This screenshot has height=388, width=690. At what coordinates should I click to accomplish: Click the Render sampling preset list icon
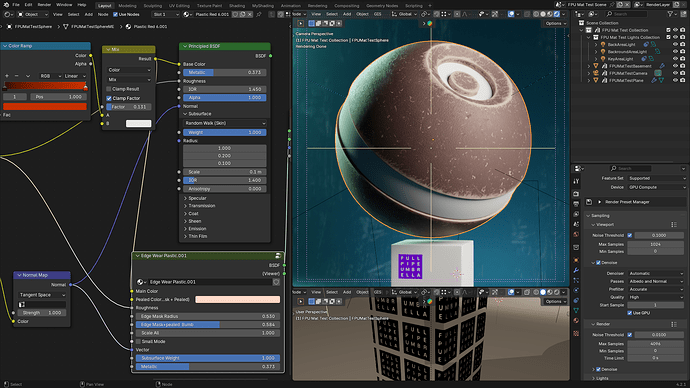(674, 324)
